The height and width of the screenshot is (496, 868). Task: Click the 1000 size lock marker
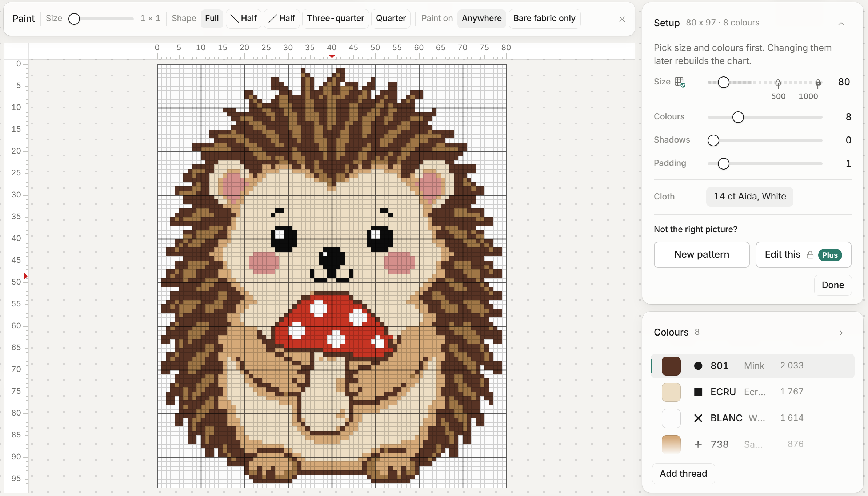tap(818, 83)
